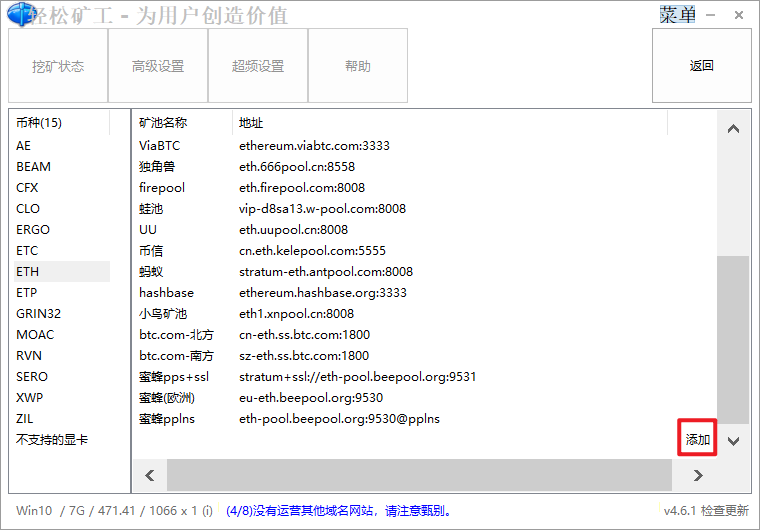
Task: Open the 帮助 tab
Action: [x=358, y=66]
